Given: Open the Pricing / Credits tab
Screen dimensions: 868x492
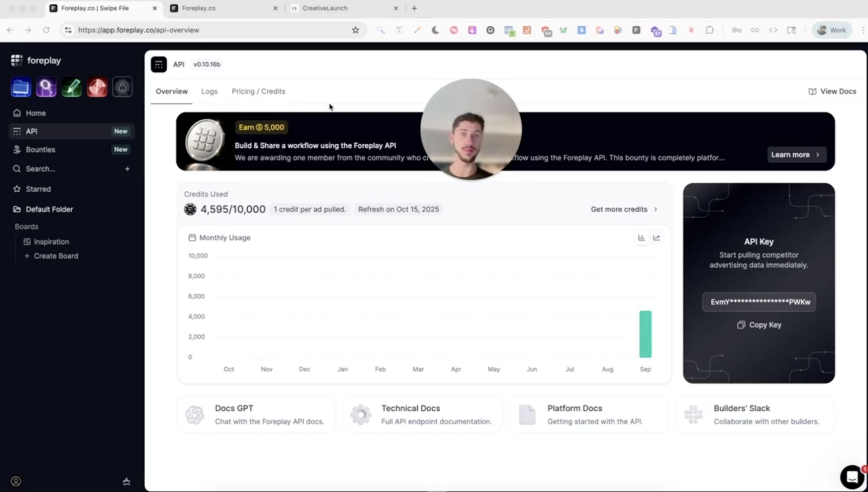Looking at the screenshot, I should tap(258, 91).
